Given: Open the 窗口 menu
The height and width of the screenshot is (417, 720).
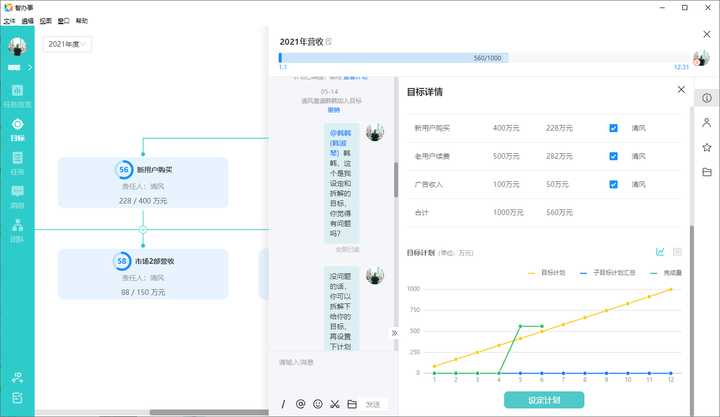Looking at the screenshot, I should click(x=63, y=21).
